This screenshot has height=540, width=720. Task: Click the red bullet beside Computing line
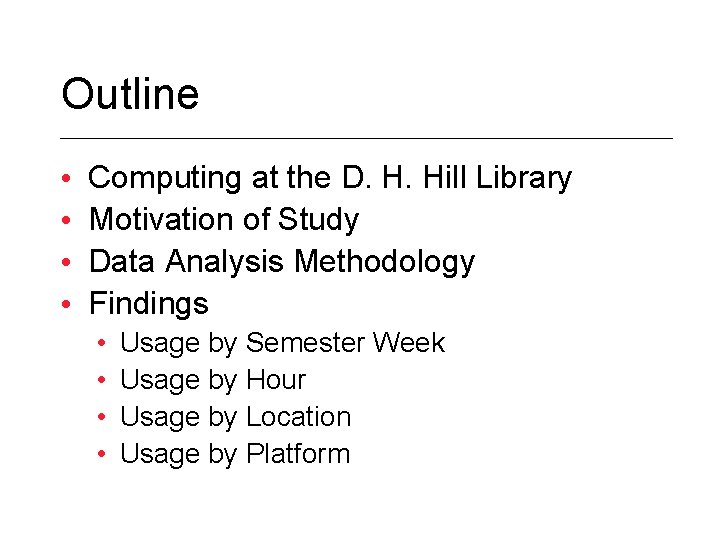(66, 178)
